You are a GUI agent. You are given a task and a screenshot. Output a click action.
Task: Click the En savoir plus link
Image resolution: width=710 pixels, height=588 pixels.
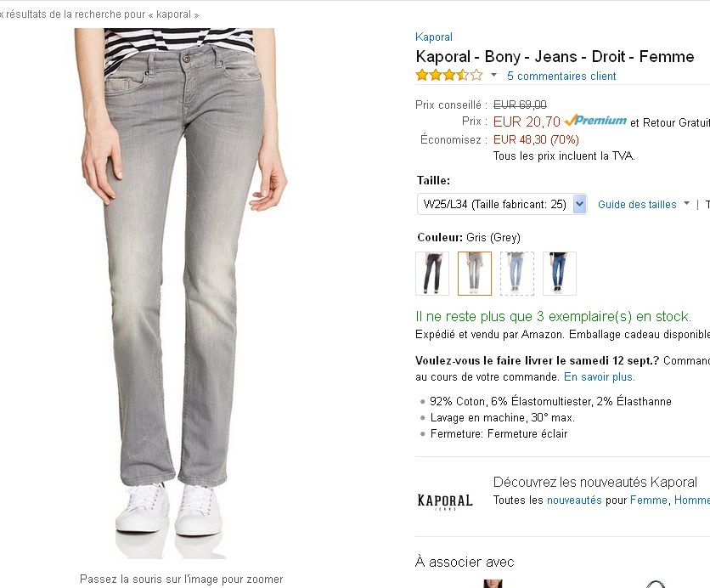(599, 377)
